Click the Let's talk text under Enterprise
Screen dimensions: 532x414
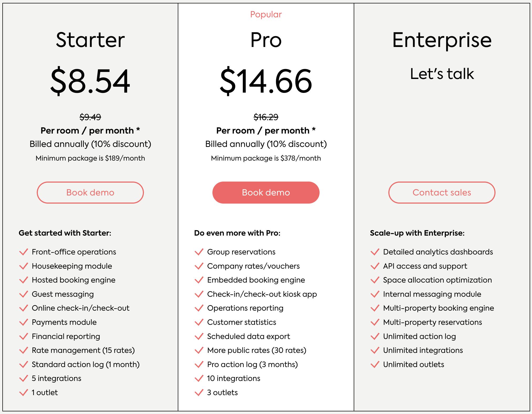(442, 74)
